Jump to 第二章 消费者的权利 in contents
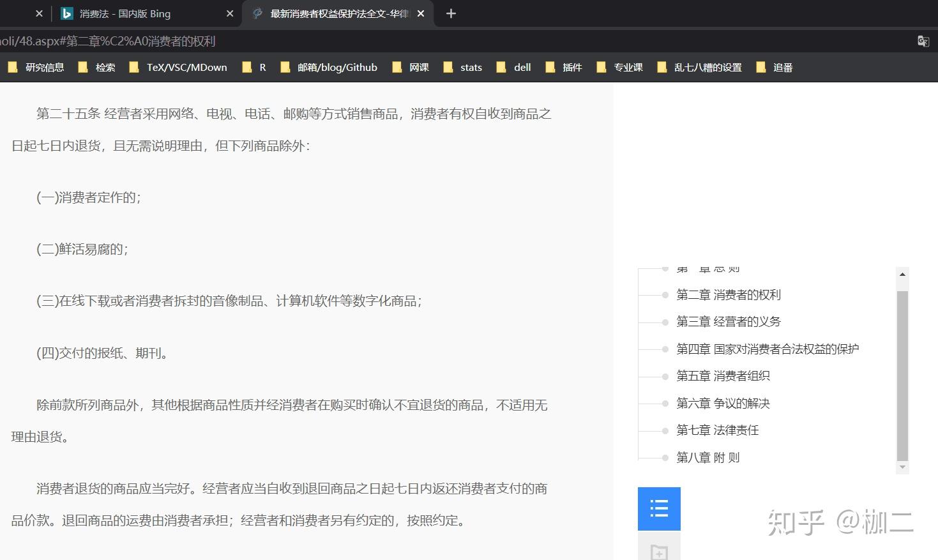 click(x=729, y=294)
